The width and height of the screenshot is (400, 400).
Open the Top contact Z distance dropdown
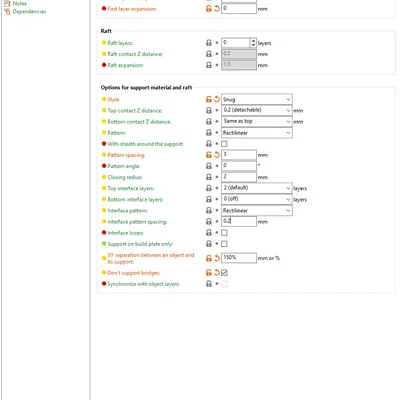257,110
